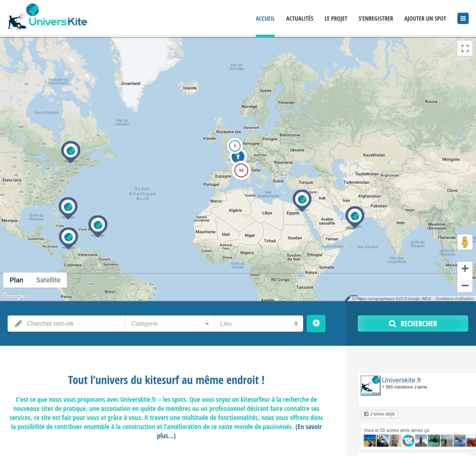Open advanced search with the gear icon
The height and width of the screenshot is (456, 476).
point(316,323)
